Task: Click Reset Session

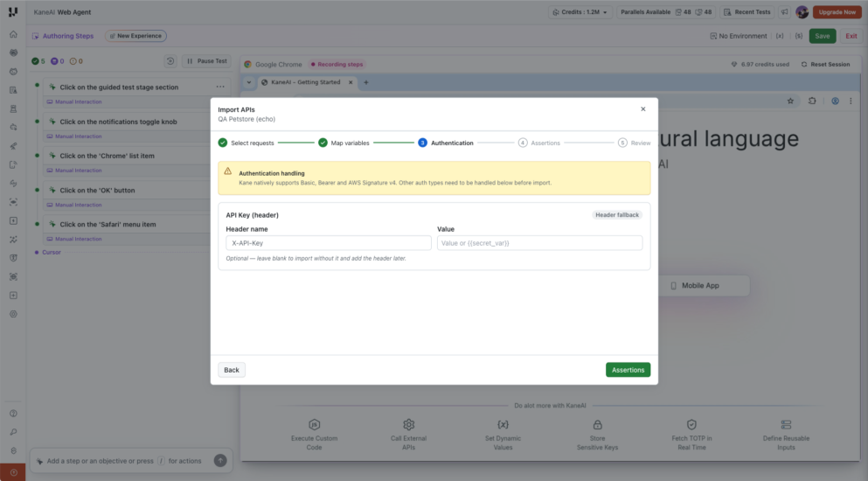Action: coord(825,65)
